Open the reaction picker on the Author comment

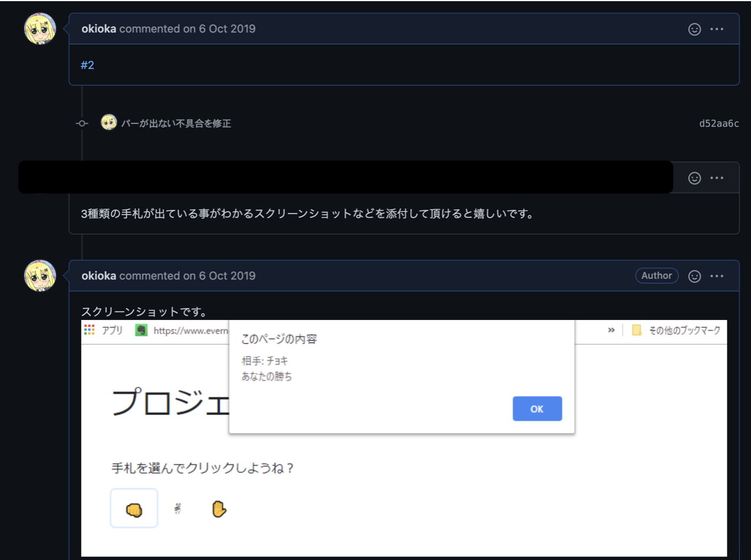[x=694, y=276]
